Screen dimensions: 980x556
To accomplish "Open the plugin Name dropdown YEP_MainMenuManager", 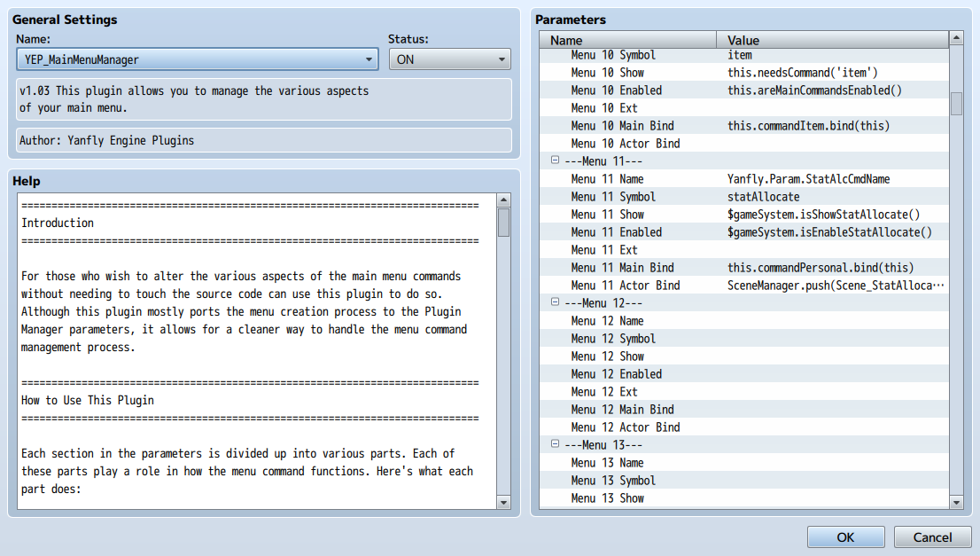I will coord(198,59).
